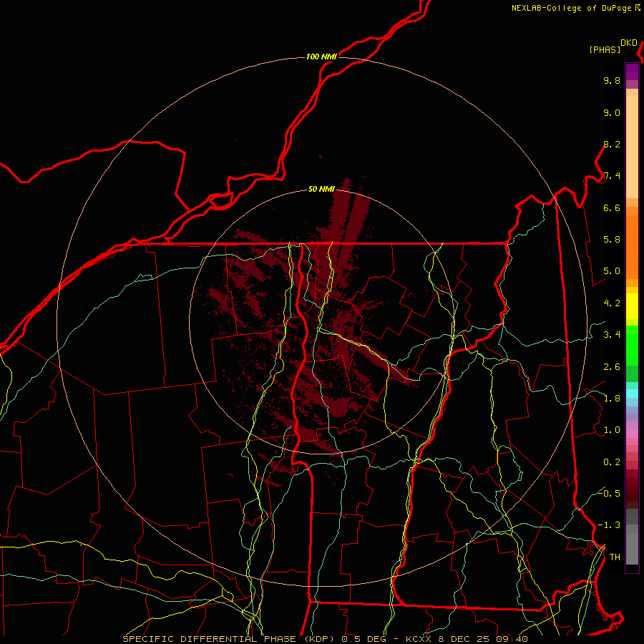644x644 pixels.
Task: Click the bright green segment of the color bar
Action: [x=632, y=346]
